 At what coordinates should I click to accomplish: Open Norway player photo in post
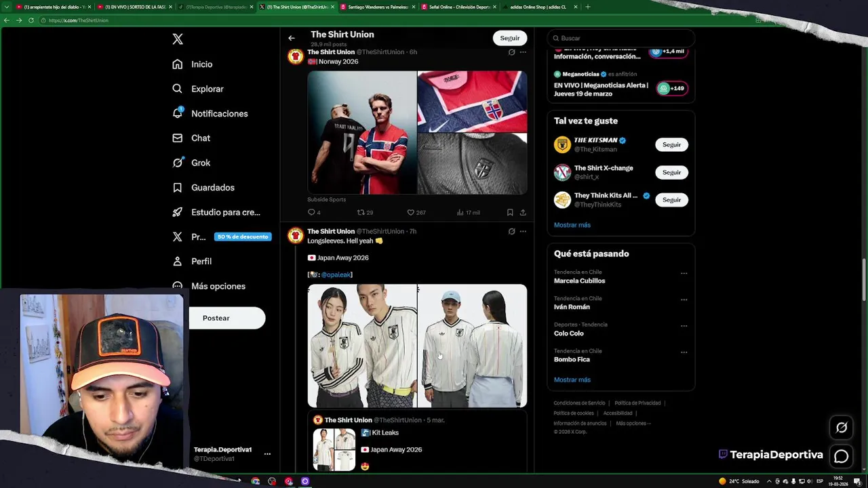[x=362, y=133]
